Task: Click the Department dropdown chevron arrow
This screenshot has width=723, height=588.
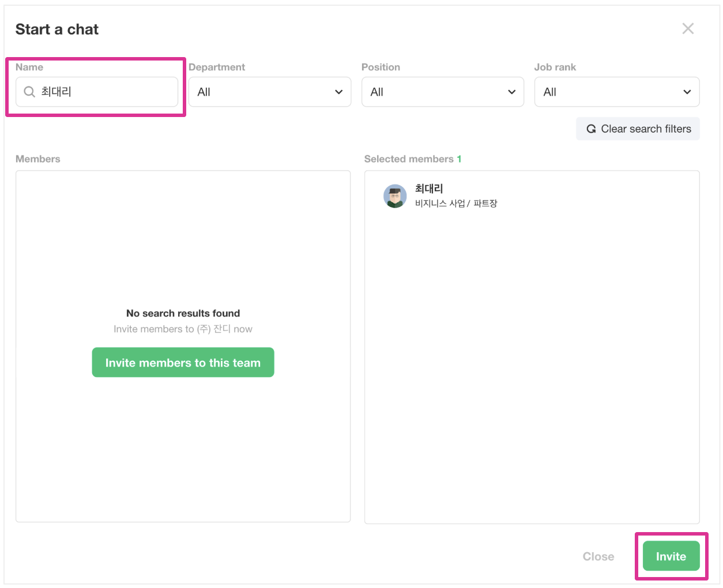Action: coord(339,92)
